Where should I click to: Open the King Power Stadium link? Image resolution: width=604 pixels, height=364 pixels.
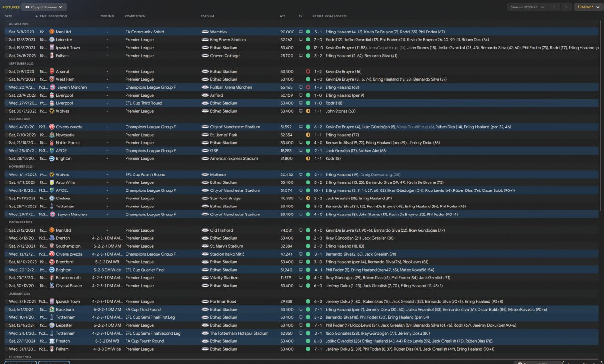228,40
